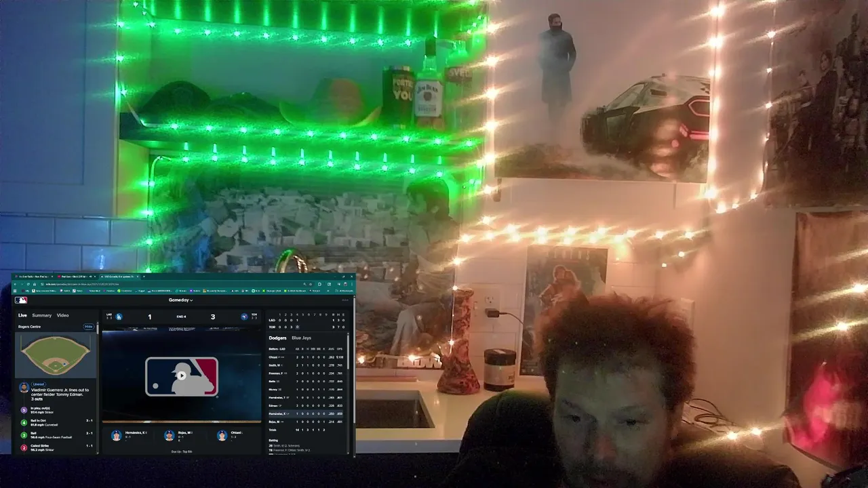Viewport: 868px width, 488px height.
Task: Click the video progress bar
Action: pyautogui.click(x=181, y=422)
